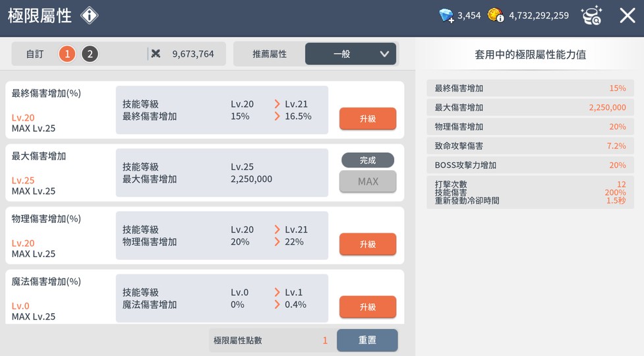The width and height of the screenshot is (644, 356).
Task: Click the 重置 reset button
Action: (367, 340)
